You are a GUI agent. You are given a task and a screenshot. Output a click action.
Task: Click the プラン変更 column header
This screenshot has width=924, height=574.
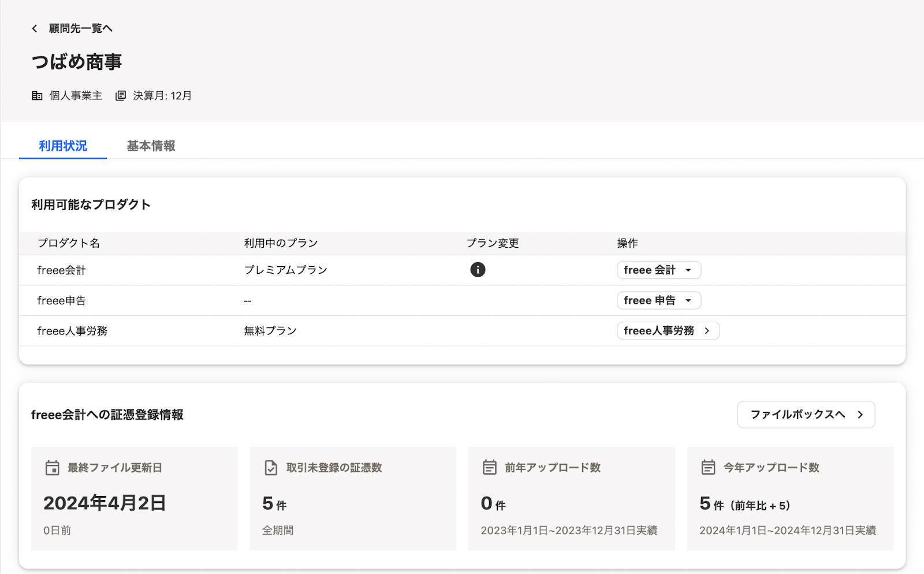(493, 243)
